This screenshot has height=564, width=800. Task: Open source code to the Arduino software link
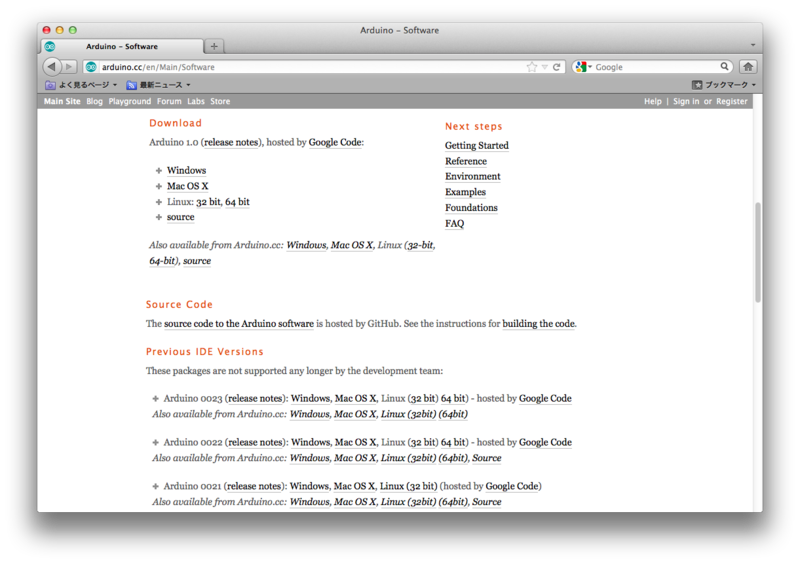(x=239, y=324)
